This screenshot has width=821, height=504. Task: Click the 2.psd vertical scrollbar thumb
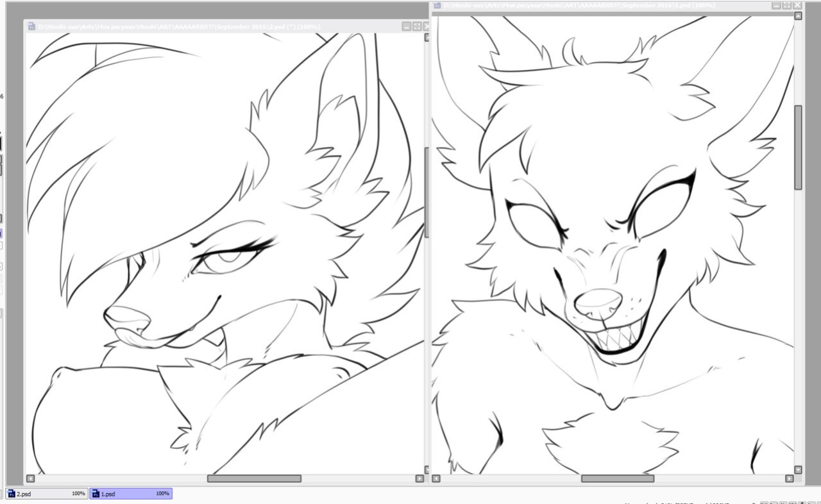tap(427, 192)
